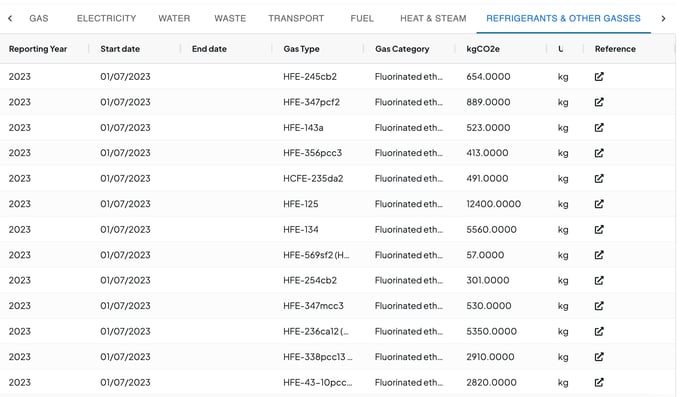This screenshot has height=397, width=688.
Task: Open reference link for HFE-134 row
Action: [599, 229]
